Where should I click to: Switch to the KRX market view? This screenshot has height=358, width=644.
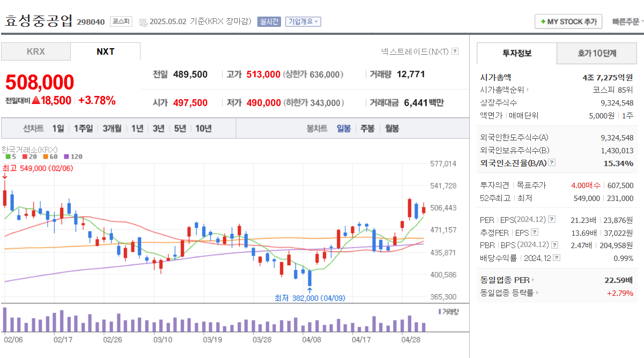click(x=35, y=51)
